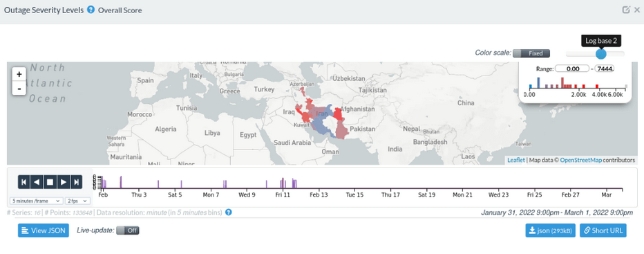Image resolution: width=644 pixels, height=254 pixels.
Task: Click the 2.00k tick in legend
Action: point(578,94)
